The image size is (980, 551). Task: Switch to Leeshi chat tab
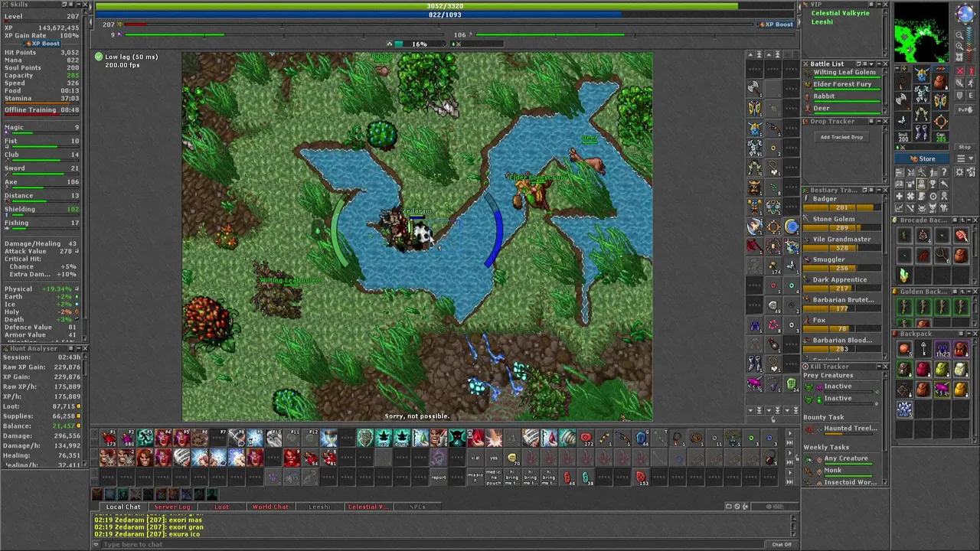(319, 507)
